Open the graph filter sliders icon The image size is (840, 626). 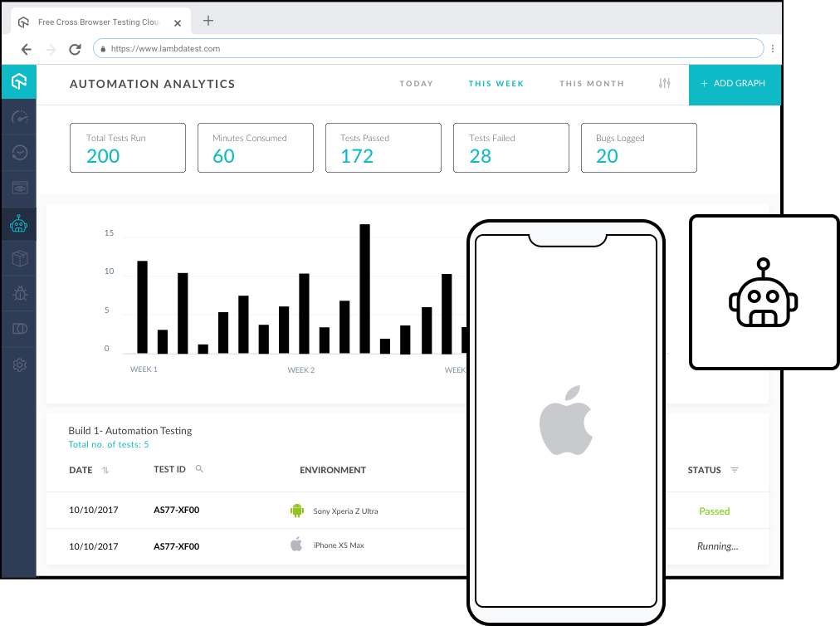(663, 83)
